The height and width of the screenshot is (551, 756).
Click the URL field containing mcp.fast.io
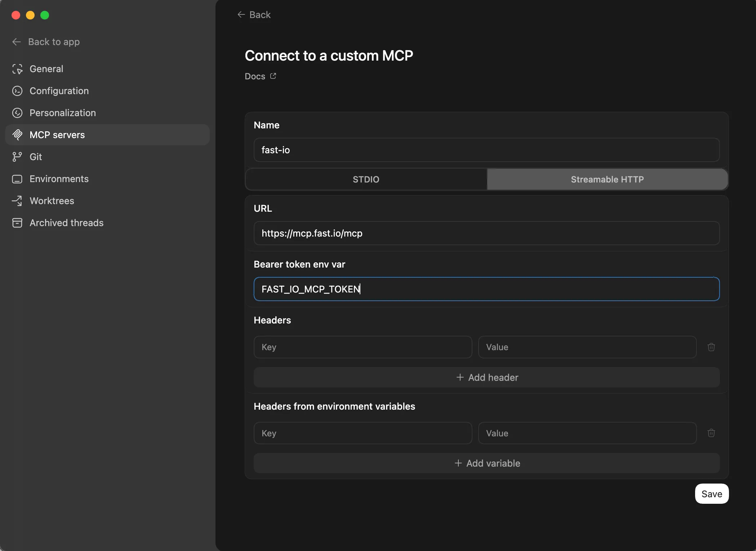pyautogui.click(x=486, y=233)
